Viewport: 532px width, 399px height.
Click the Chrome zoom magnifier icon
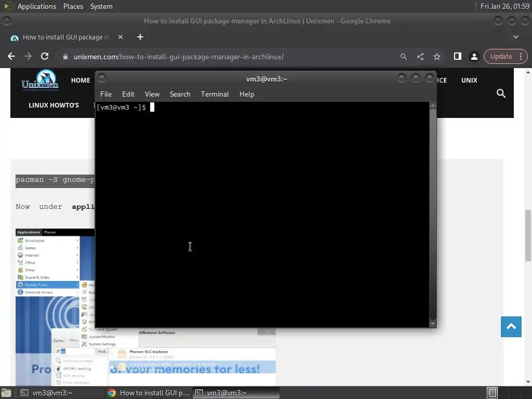pyautogui.click(x=403, y=57)
